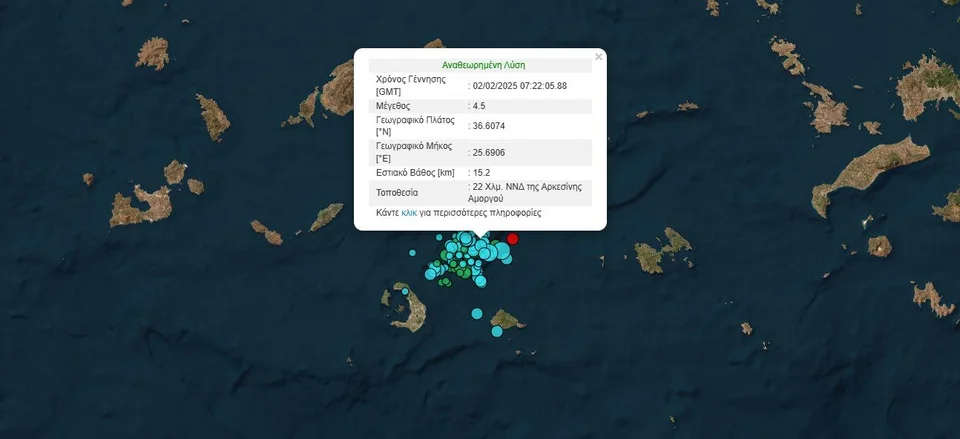Close the earthquake info popup
Image resolution: width=960 pixels, height=439 pixels.
pos(598,57)
